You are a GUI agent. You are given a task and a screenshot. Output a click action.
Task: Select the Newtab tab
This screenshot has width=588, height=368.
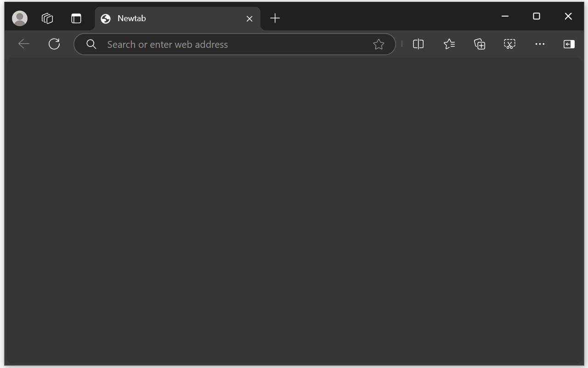[178, 18]
